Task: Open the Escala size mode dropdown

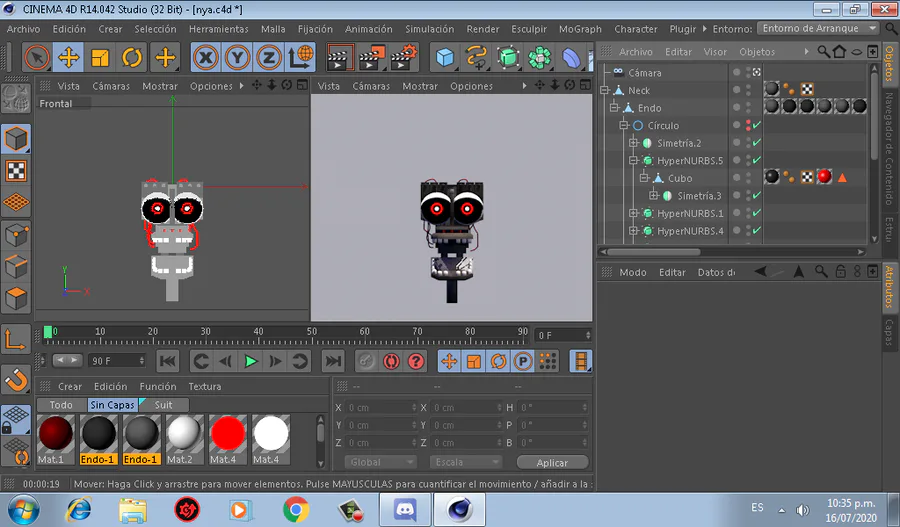Action: tap(466, 462)
